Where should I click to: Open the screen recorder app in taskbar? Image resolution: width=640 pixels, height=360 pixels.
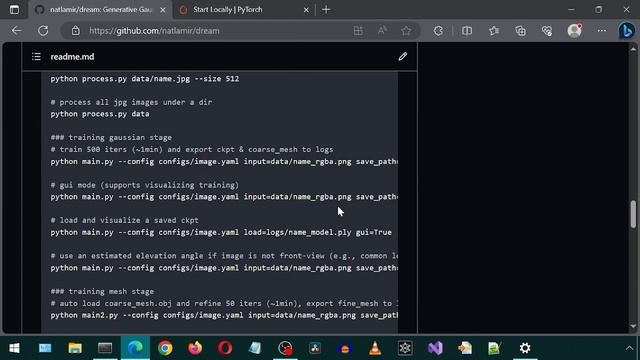285,348
